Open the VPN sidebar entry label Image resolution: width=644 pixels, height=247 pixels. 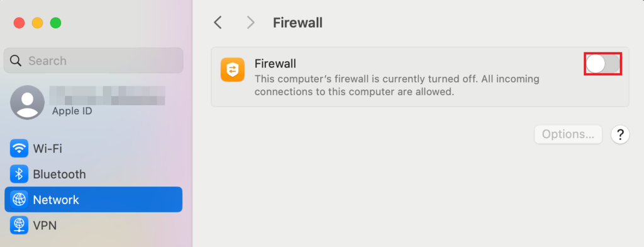coord(45,225)
